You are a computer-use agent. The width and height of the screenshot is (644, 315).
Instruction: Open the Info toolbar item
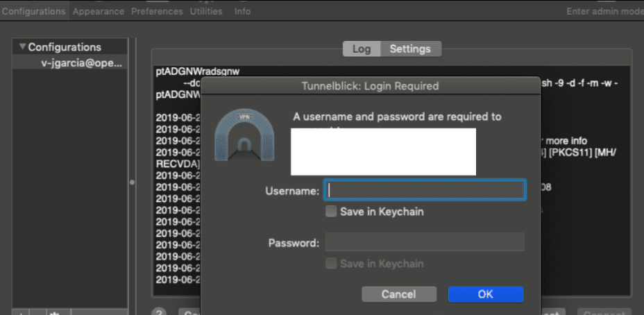pos(242,11)
